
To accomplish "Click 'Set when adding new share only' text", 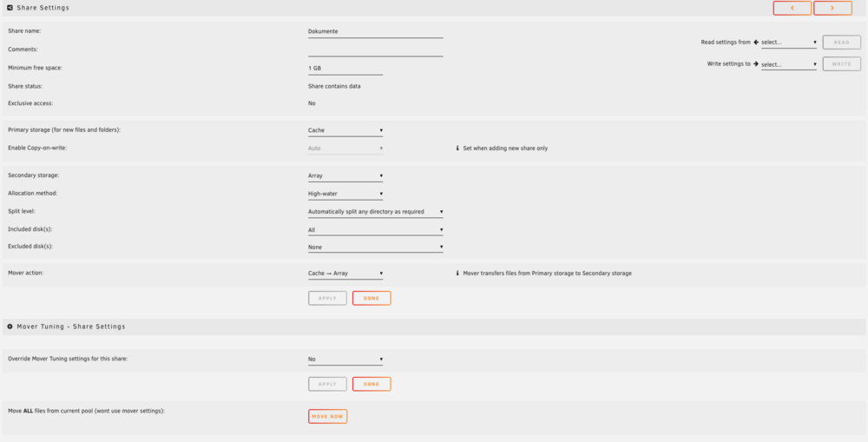I will [505, 148].
